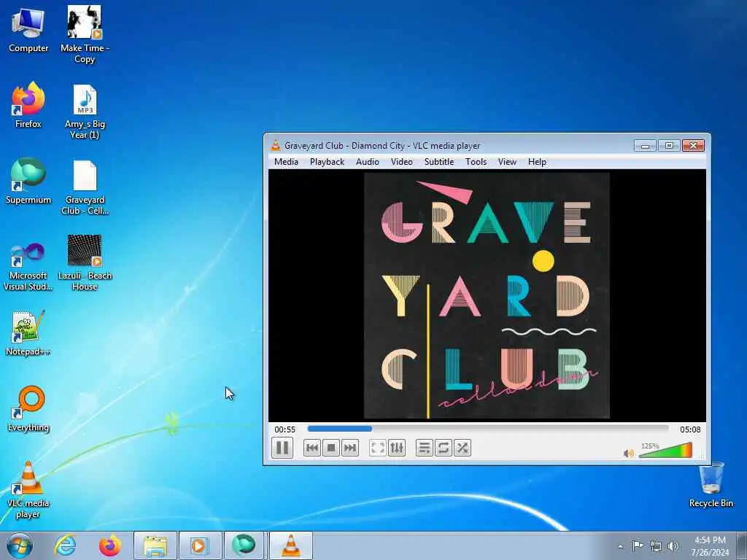Toggle VLC fullscreen mode
Screen dimensions: 747x560
pyautogui.click(x=378, y=448)
